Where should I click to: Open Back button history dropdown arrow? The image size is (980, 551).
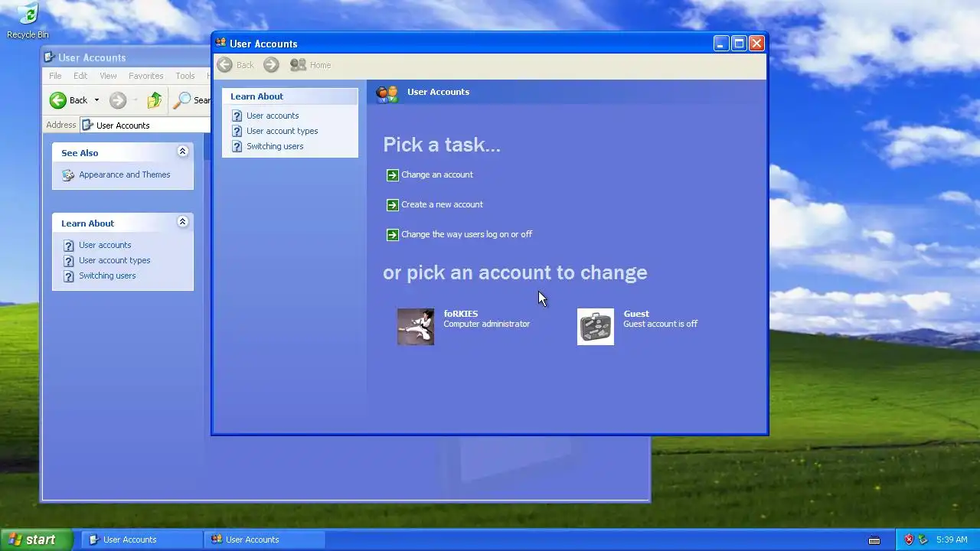pyautogui.click(x=96, y=100)
